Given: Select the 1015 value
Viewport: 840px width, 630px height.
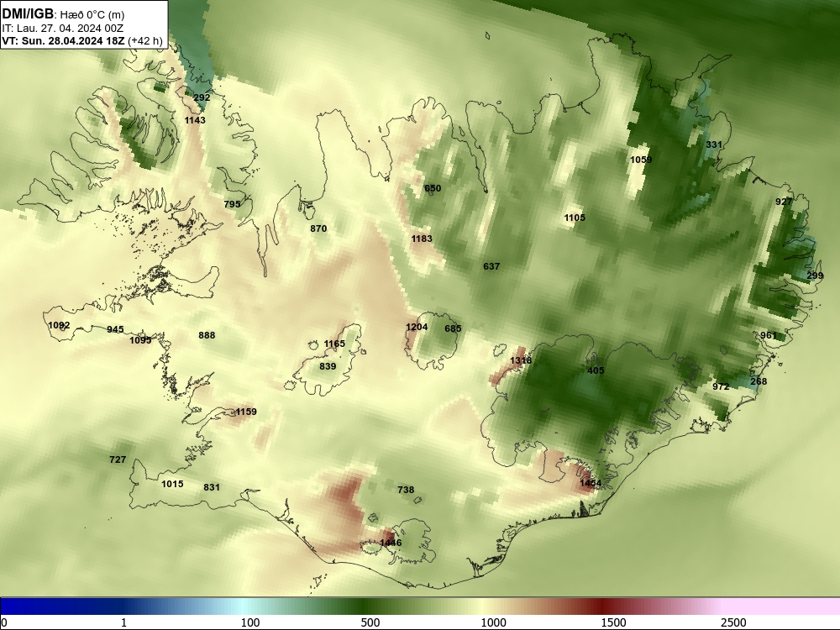Looking at the screenshot, I should pyautogui.click(x=172, y=484).
